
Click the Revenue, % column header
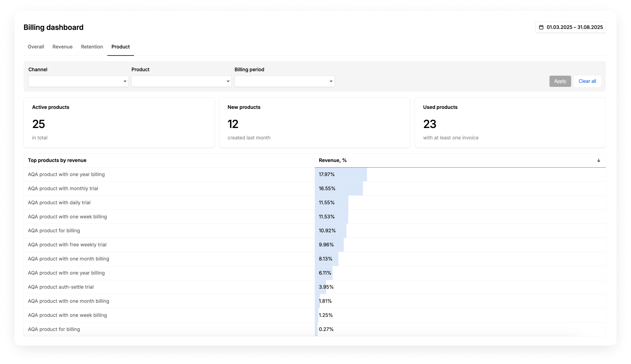(x=332, y=161)
